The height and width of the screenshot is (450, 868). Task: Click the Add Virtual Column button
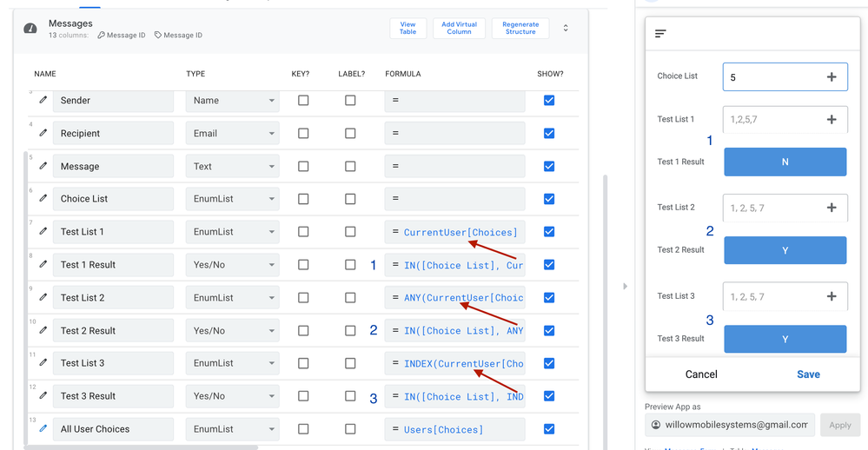pyautogui.click(x=459, y=28)
